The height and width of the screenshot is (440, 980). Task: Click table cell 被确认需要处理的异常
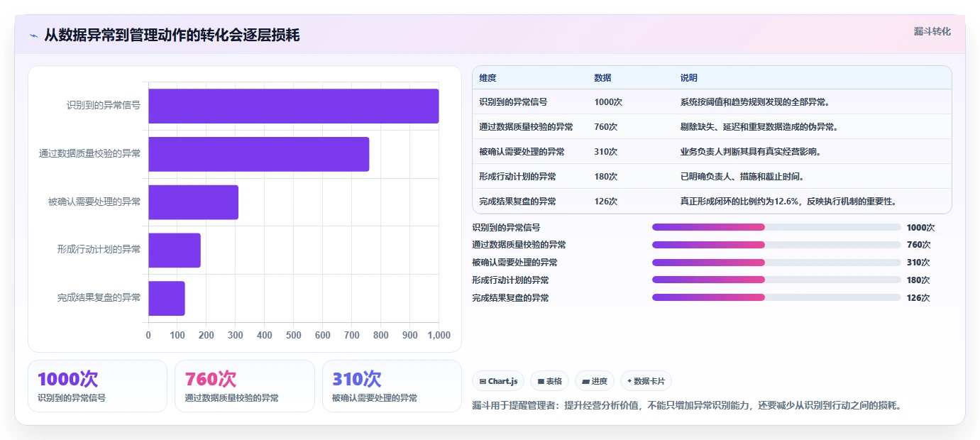coord(522,152)
